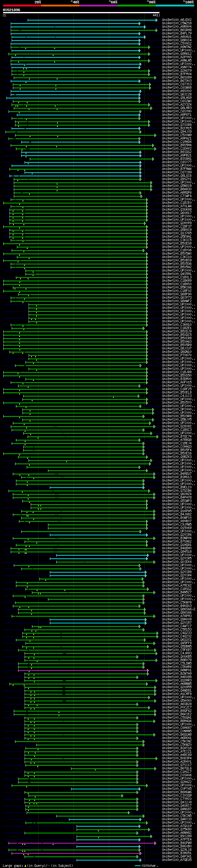This screenshot has width=197, height=868.
Task: Click the UniRef100_Q28X82 label
Action: [x=177, y=426]
